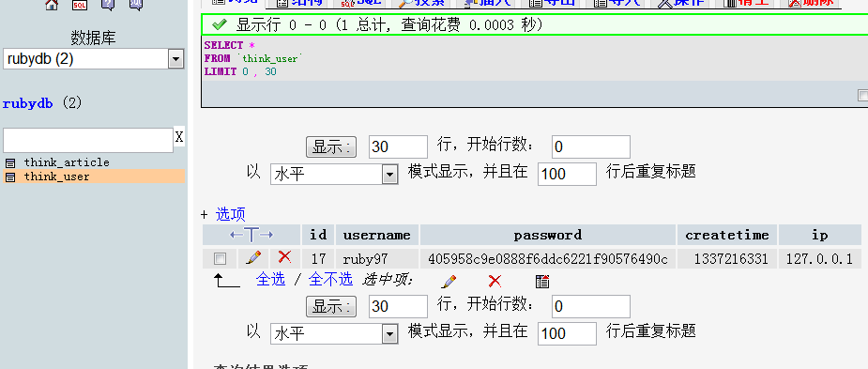Click the table filter input in sidebar
This screenshot has height=369, width=868.
pos(88,140)
